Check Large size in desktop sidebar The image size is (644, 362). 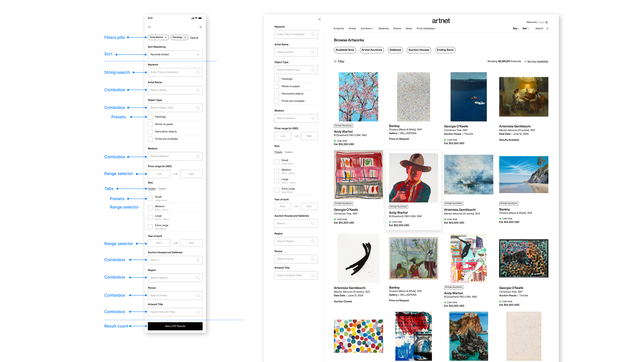click(277, 181)
